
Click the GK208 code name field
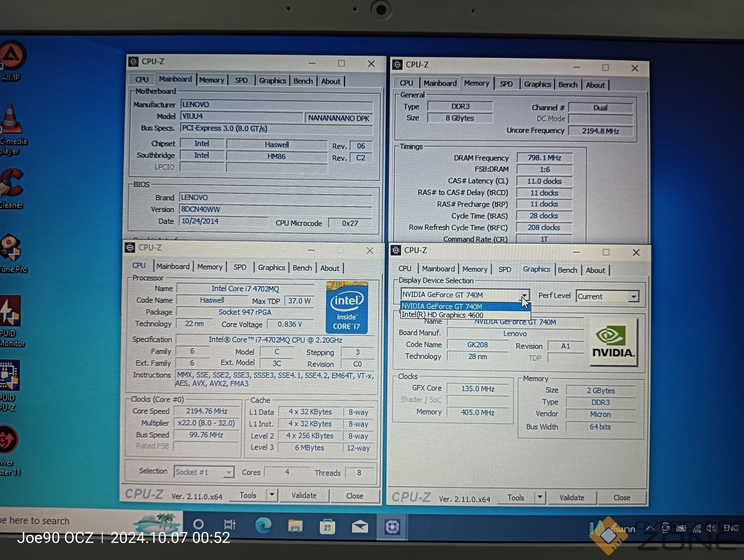(x=477, y=344)
